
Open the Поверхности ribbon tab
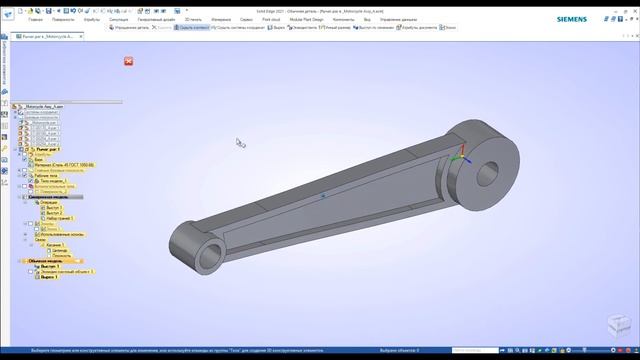63,19
